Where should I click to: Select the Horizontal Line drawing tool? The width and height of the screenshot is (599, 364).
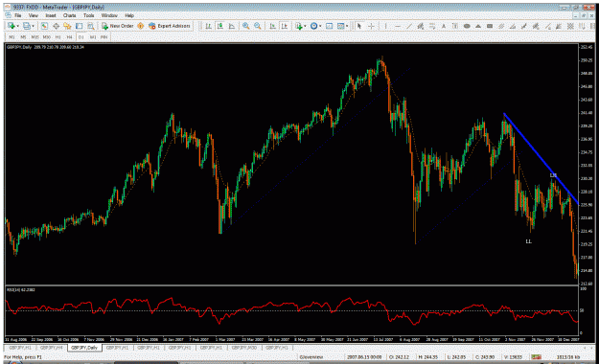coord(398,26)
